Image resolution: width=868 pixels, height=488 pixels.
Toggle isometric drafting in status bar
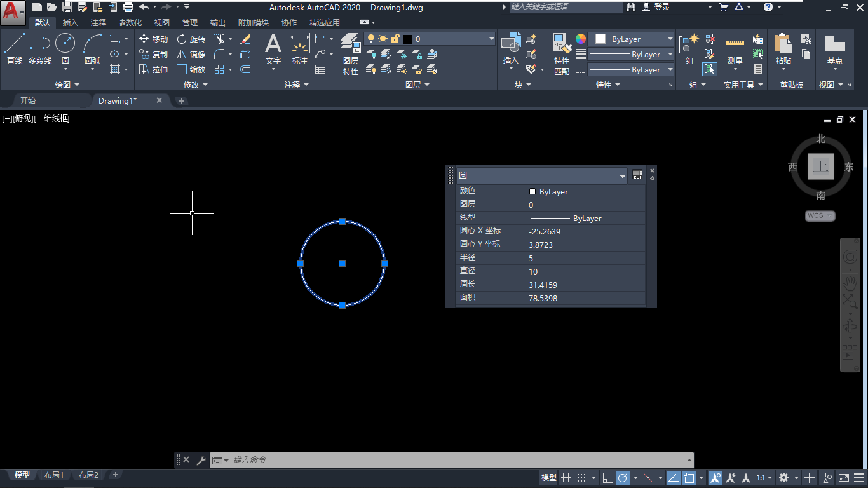[x=648, y=478]
